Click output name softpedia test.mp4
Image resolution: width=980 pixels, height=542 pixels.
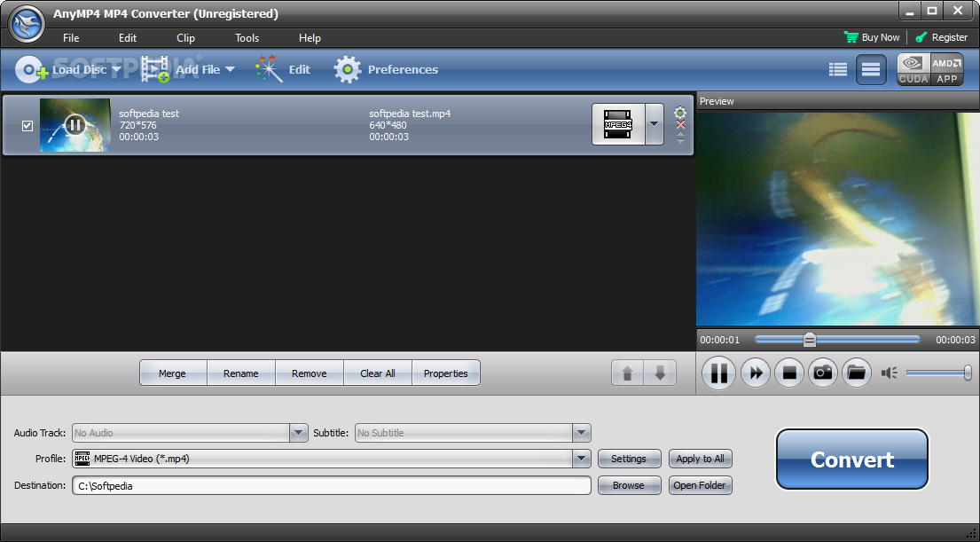point(410,114)
